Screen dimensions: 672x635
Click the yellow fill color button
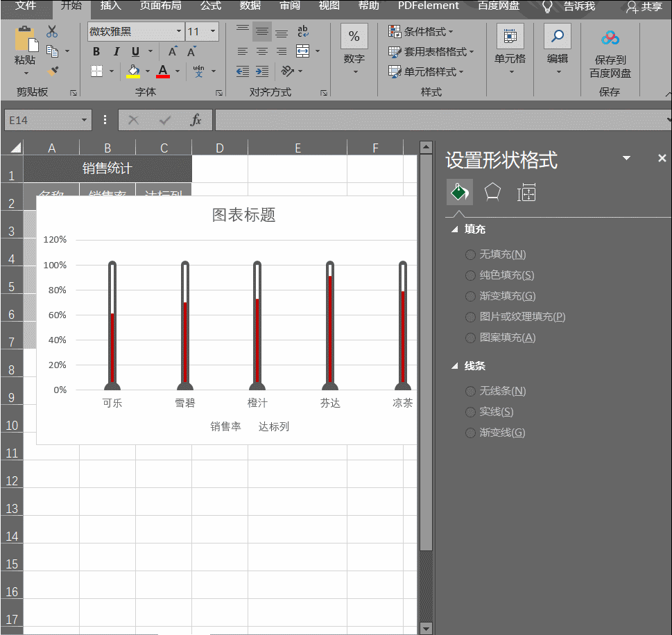[133, 71]
